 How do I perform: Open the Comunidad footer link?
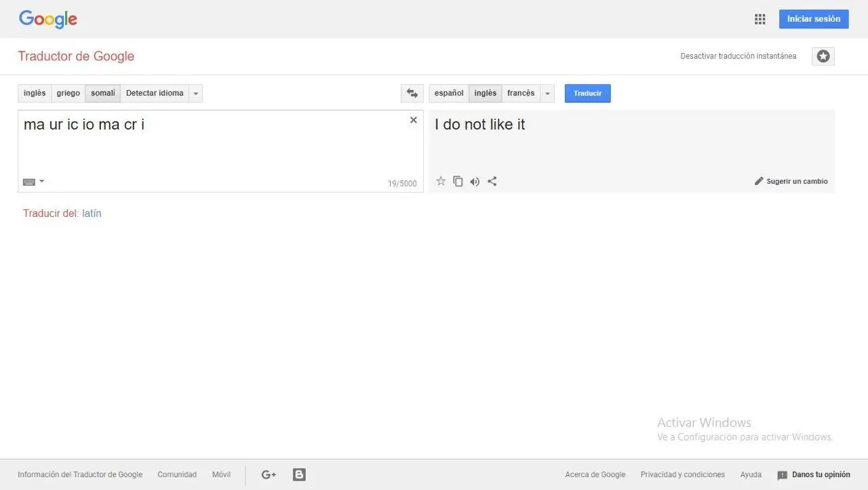coord(177,474)
